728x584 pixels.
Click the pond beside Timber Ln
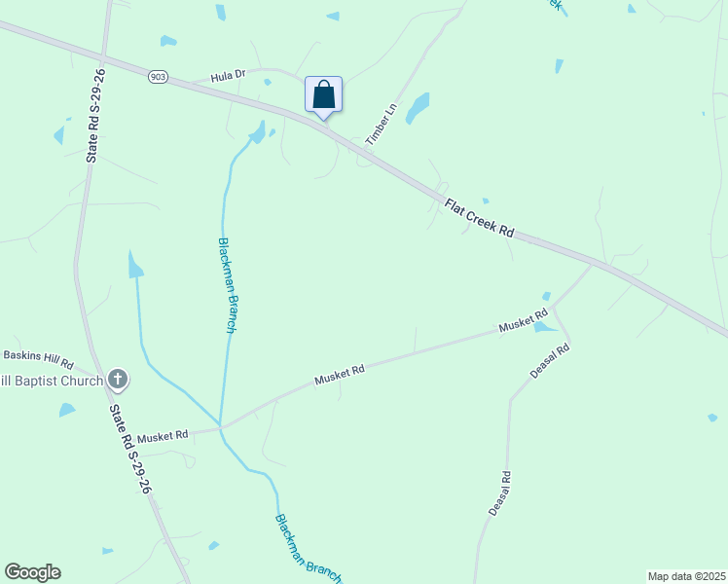click(418, 108)
